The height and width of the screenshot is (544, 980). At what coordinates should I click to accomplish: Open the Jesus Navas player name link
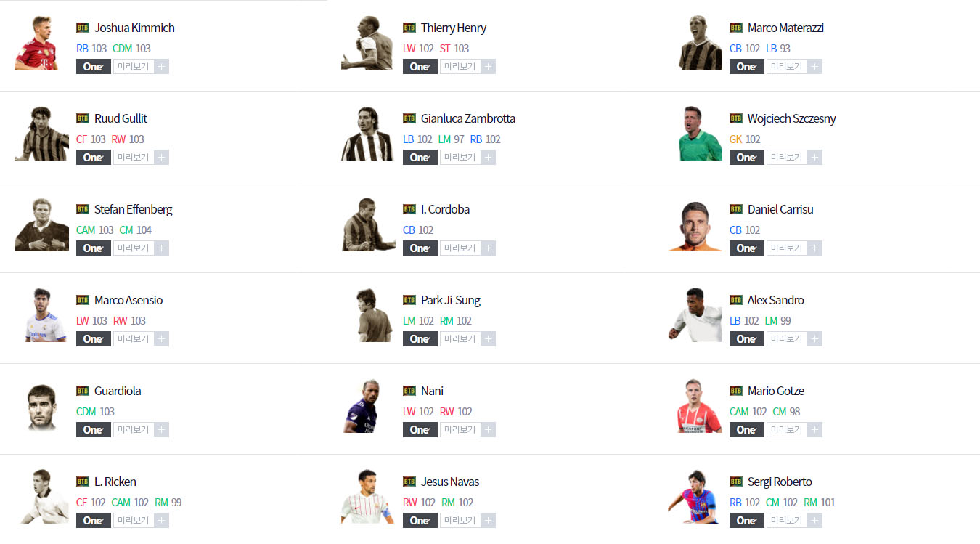(x=450, y=482)
